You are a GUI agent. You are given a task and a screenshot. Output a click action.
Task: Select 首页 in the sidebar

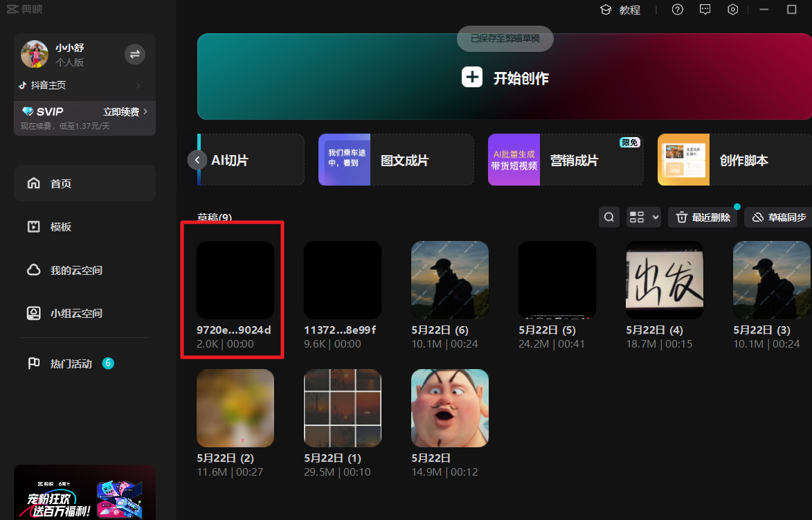[84, 183]
